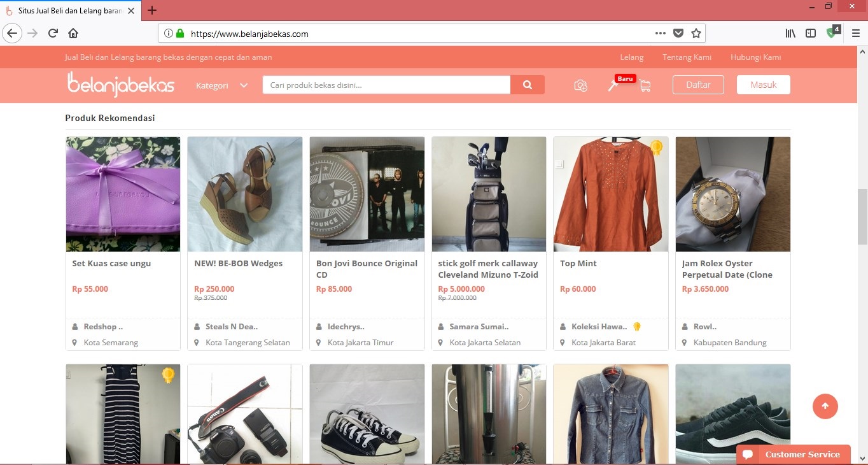Open the Lelang menu link
868x465 pixels.
[x=631, y=57]
